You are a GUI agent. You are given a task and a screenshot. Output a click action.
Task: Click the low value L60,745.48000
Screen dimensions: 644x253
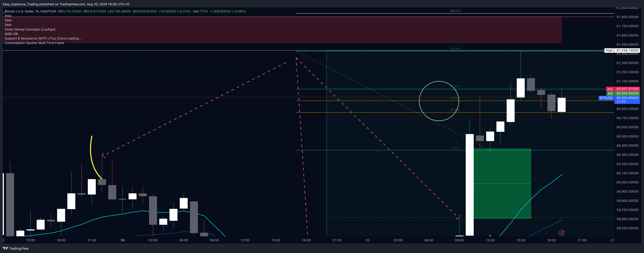tap(119, 11)
